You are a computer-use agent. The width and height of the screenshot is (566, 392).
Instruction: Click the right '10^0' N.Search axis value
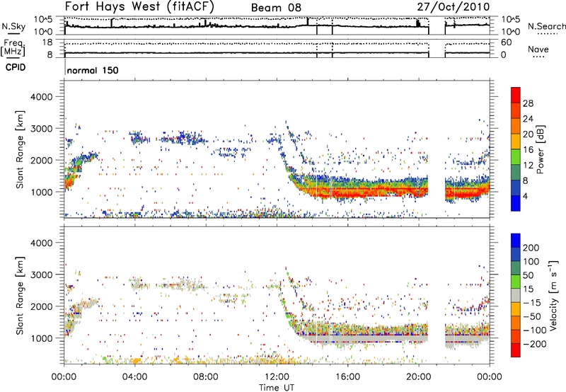tap(511, 32)
